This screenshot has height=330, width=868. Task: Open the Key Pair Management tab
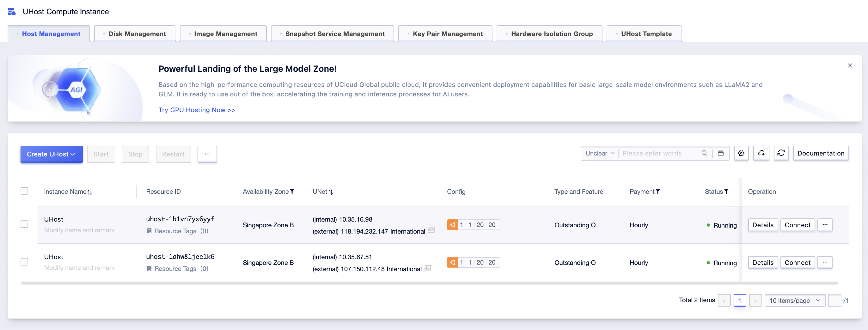(445, 34)
